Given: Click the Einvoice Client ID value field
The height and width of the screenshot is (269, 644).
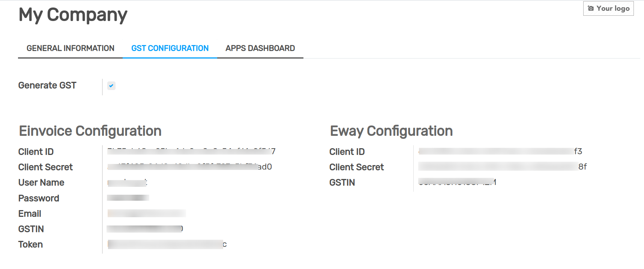Looking at the screenshot, I should point(191,151).
